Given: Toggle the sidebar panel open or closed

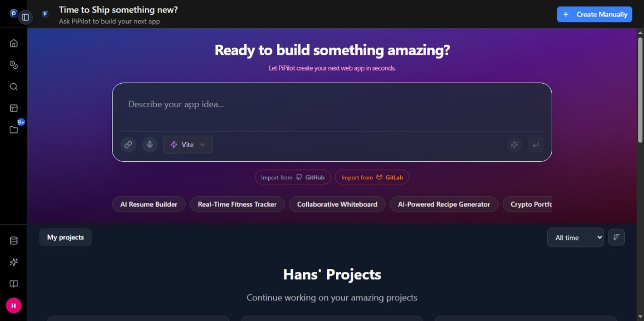Looking at the screenshot, I should 25,17.
